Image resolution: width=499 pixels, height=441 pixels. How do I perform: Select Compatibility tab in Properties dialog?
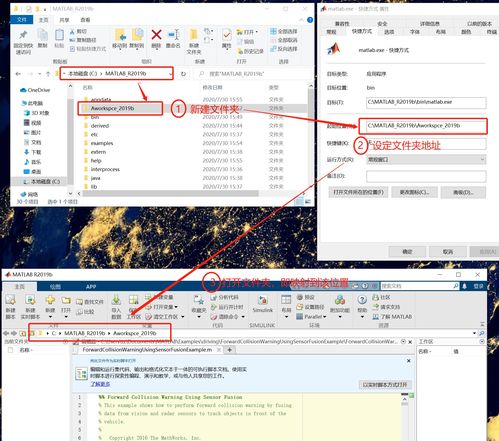tap(342, 24)
